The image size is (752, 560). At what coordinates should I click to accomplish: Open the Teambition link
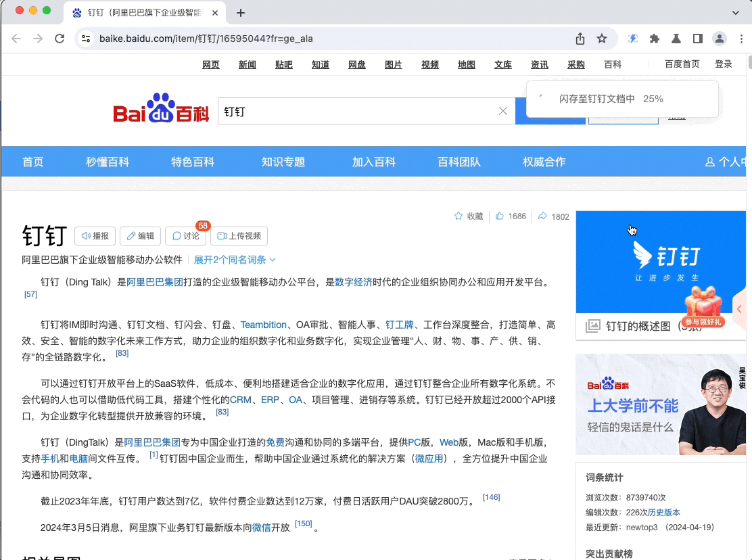[x=263, y=325]
